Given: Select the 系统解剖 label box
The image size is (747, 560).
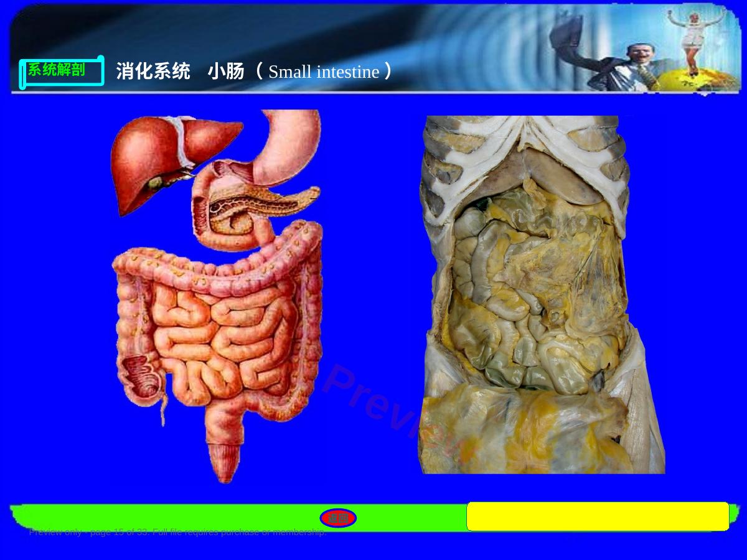Looking at the screenshot, I should coord(62,73).
